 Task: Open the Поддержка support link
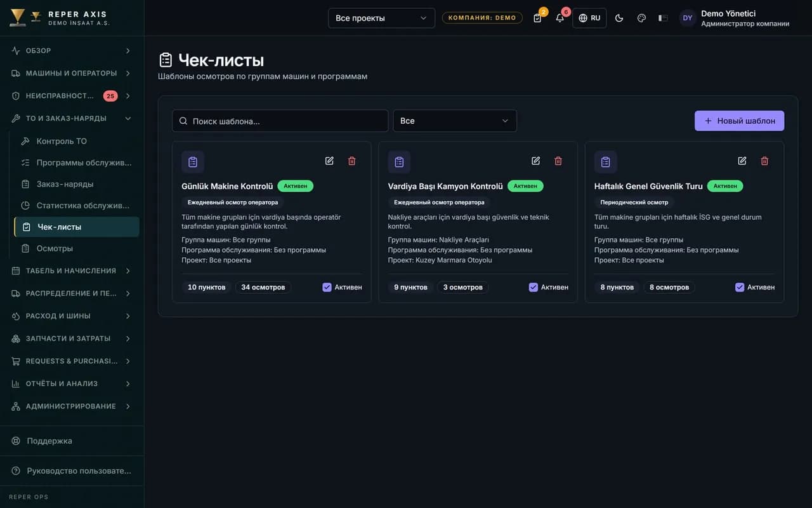(x=72, y=441)
